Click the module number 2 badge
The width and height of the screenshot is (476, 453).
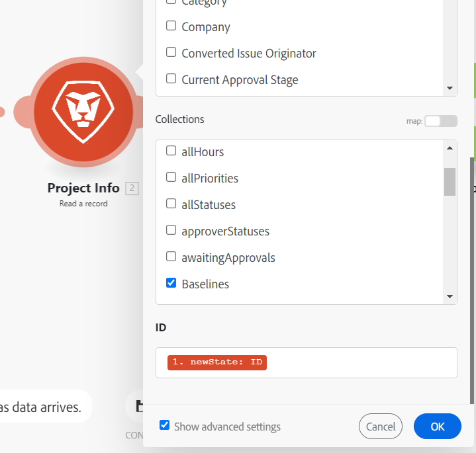[x=132, y=188]
